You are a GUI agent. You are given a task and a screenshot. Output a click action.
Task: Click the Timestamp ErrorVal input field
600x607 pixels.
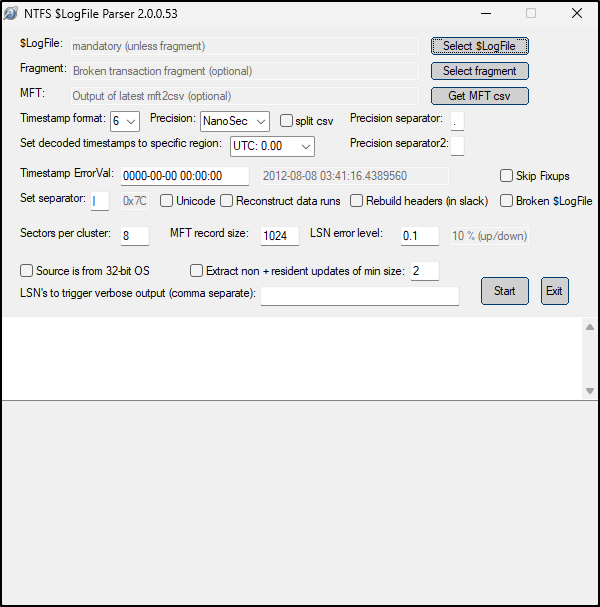pos(185,176)
